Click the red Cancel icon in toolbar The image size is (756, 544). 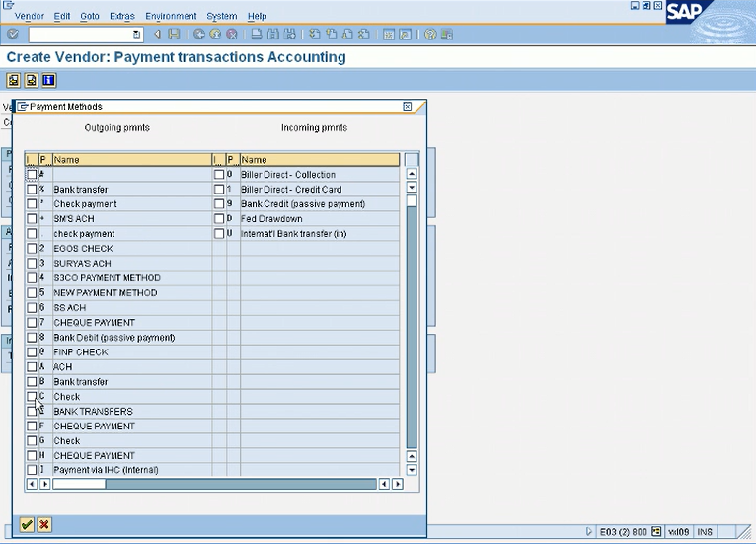coord(232,35)
